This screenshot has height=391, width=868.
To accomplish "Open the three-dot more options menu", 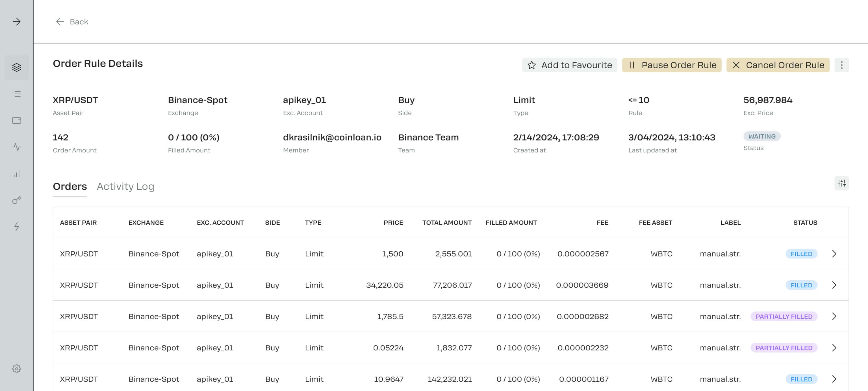I will pos(841,65).
